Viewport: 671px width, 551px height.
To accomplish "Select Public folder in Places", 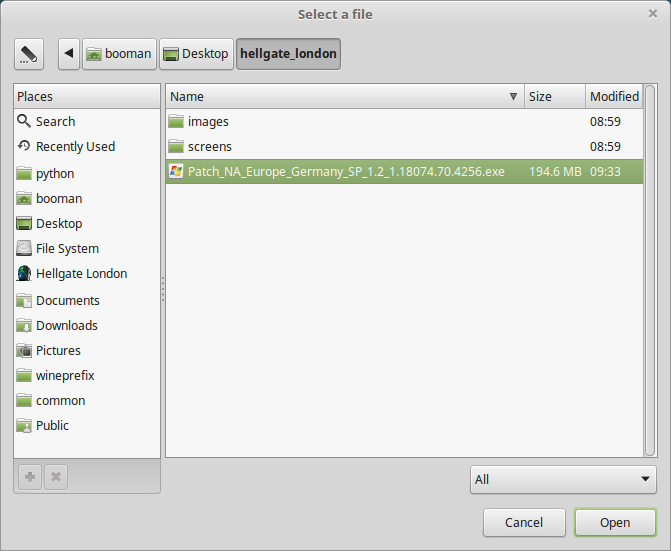I will tap(87, 426).
